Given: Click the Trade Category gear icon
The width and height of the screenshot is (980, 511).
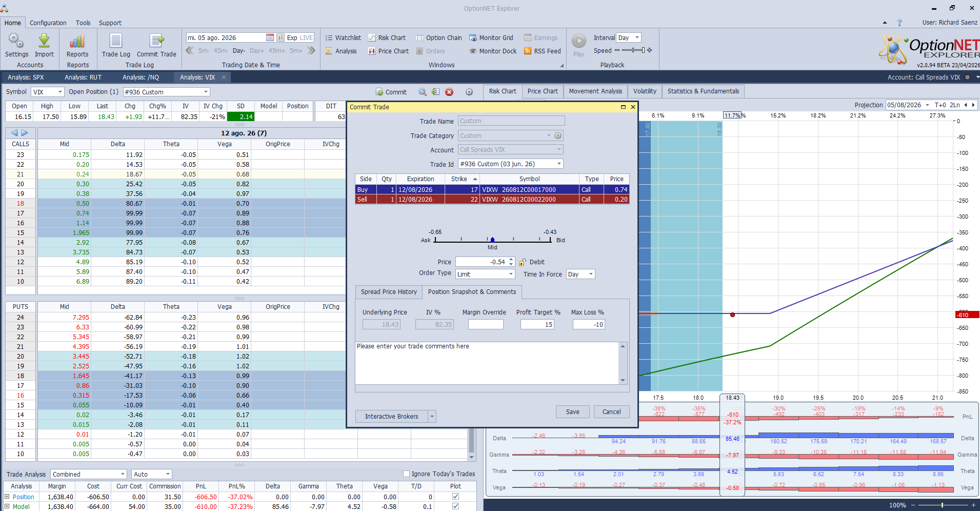Looking at the screenshot, I should click(558, 135).
